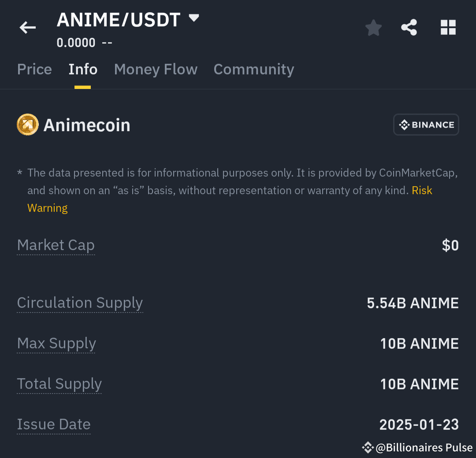Click the Issue Date label
The height and width of the screenshot is (458, 476).
(x=53, y=425)
